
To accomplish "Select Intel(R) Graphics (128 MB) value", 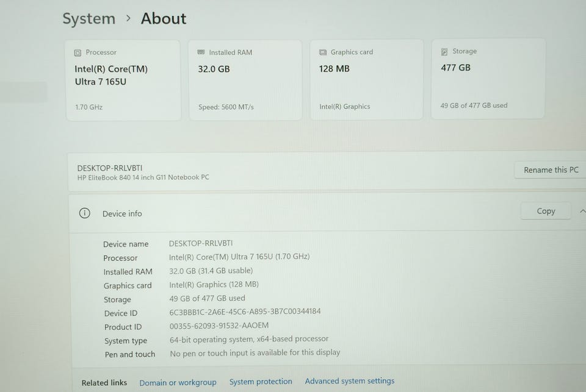I will click(x=214, y=285).
